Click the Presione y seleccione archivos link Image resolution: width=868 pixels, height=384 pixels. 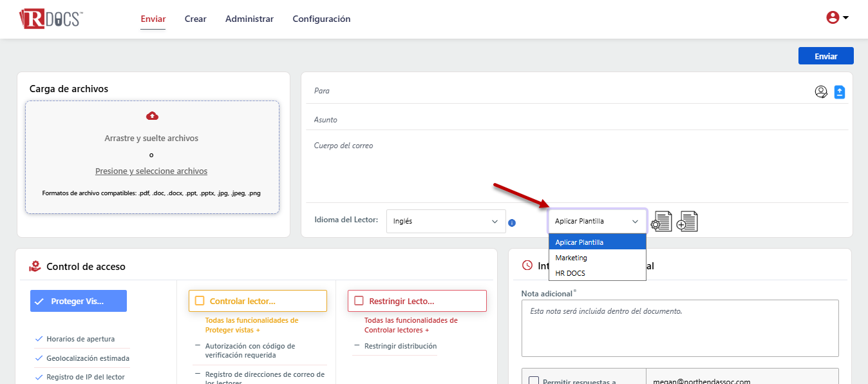click(151, 171)
